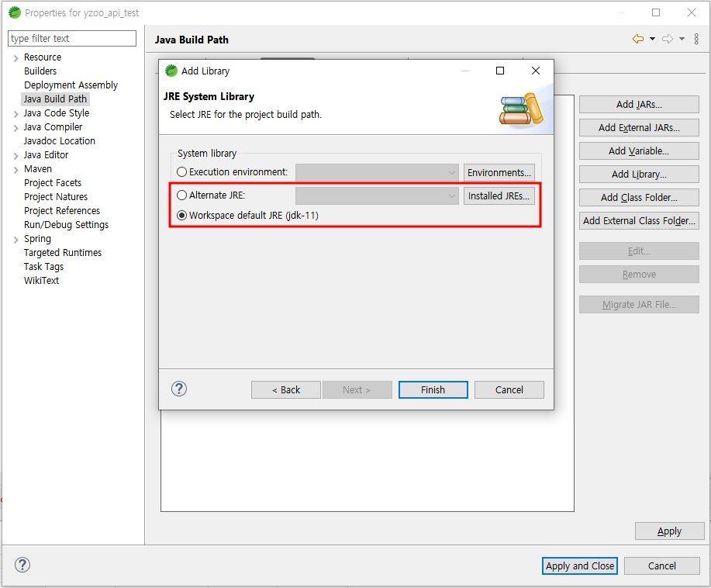Screen dimensions: 711x588
Task: Select Resource in the properties tree
Action: click(x=43, y=57)
